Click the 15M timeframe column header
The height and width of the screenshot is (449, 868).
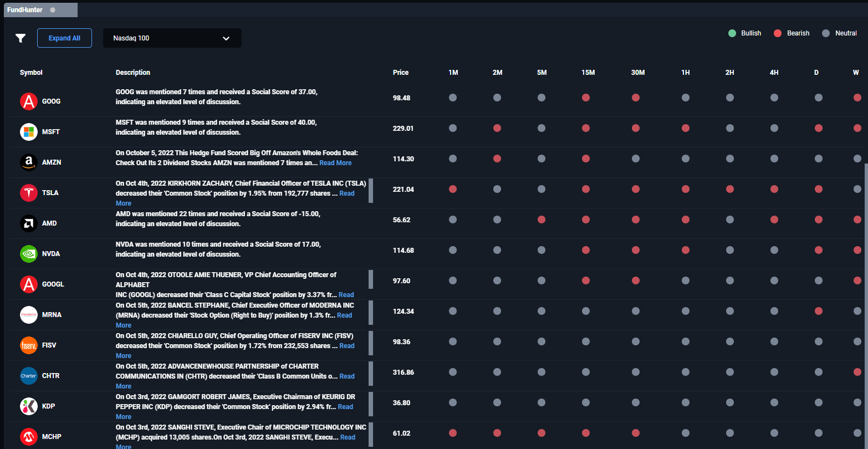tap(588, 73)
